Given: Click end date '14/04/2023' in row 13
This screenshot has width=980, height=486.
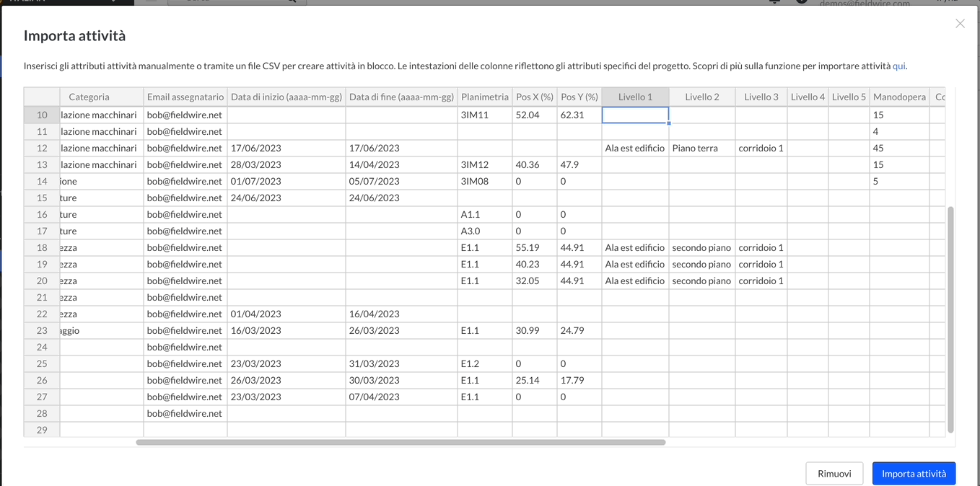Looking at the screenshot, I should [401, 164].
